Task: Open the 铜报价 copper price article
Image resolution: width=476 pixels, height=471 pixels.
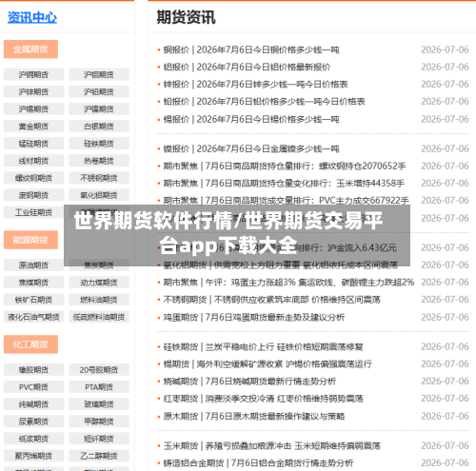Action: (x=251, y=49)
